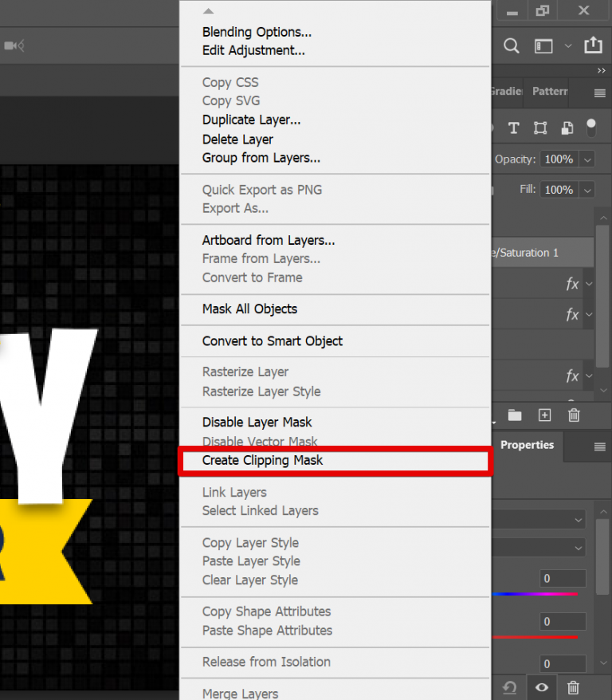Create a new group folder icon

coord(515,415)
